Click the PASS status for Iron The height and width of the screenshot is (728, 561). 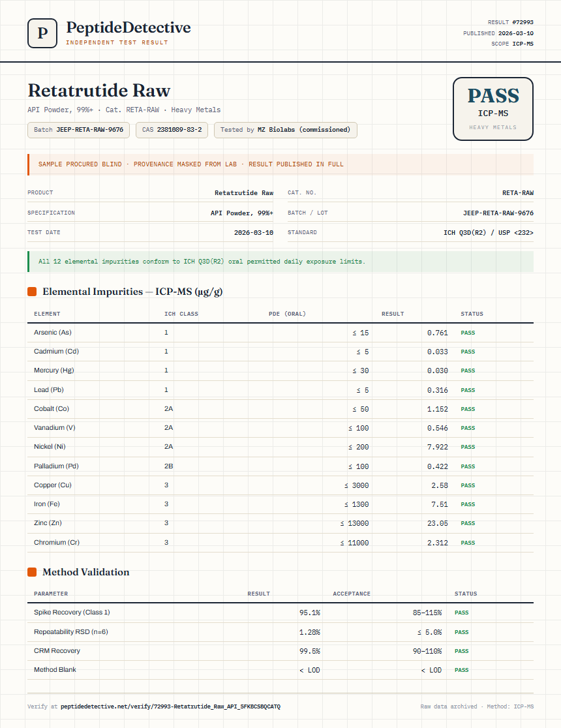click(468, 505)
